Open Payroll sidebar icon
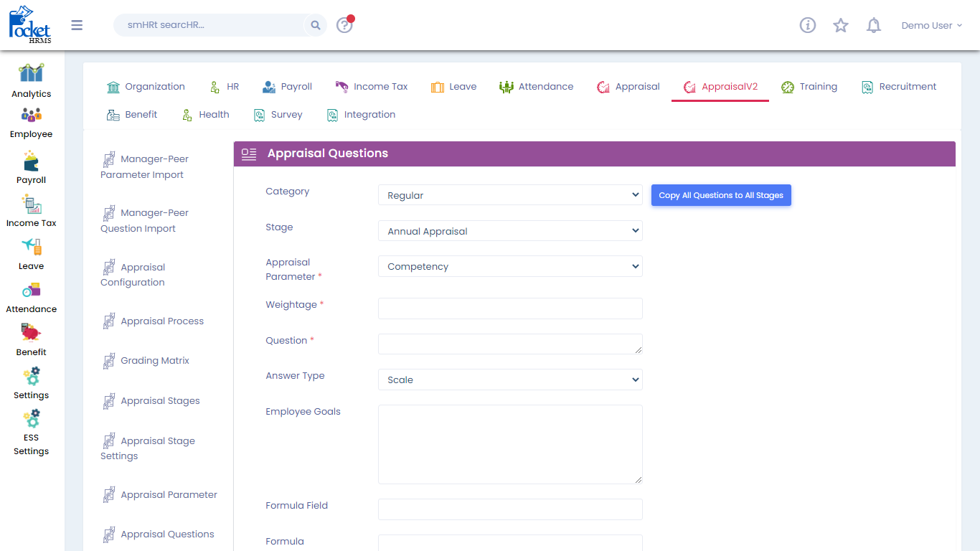 pos(31,167)
